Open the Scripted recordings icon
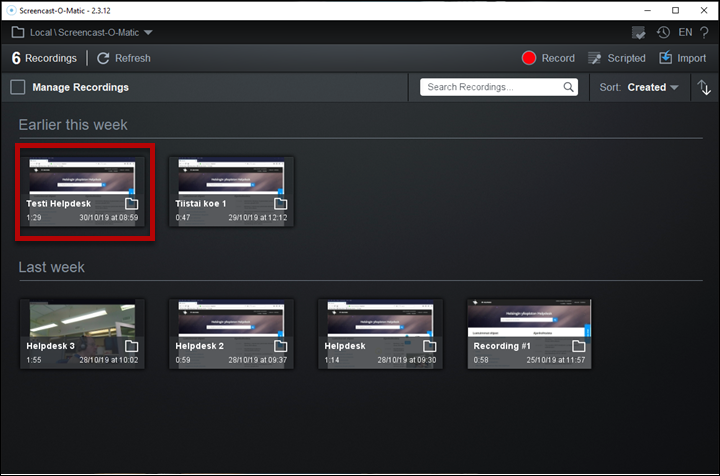This screenshot has height=476, width=720. tap(595, 58)
